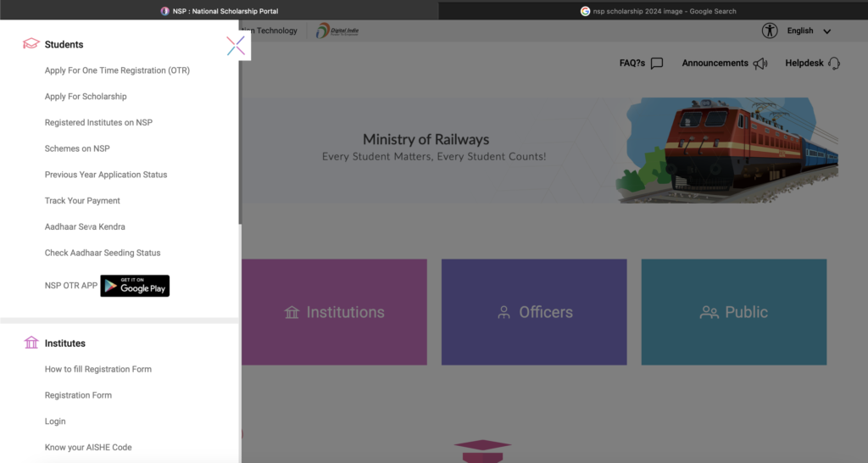Viewport: 868px width, 463px height.
Task: Switch to NSP National Scholarship Portal tab
Action: click(220, 10)
